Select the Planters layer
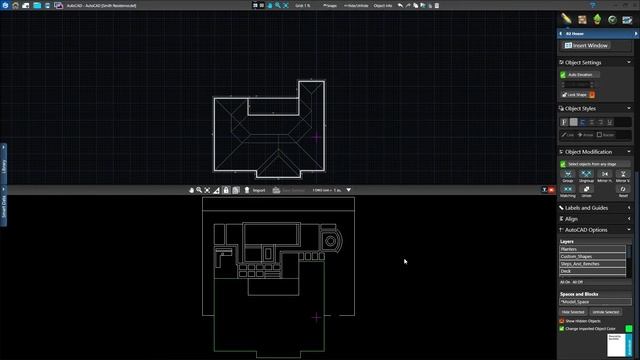 [x=592, y=249]
